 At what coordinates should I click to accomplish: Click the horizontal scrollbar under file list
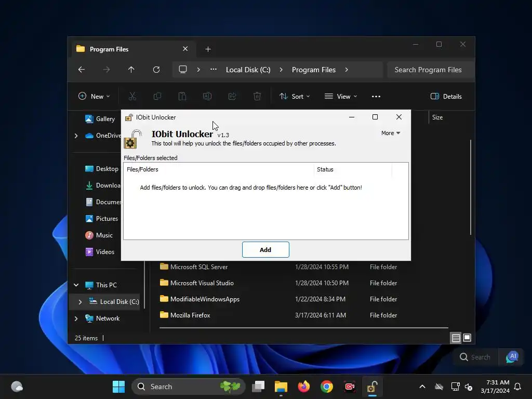(303, 328)
